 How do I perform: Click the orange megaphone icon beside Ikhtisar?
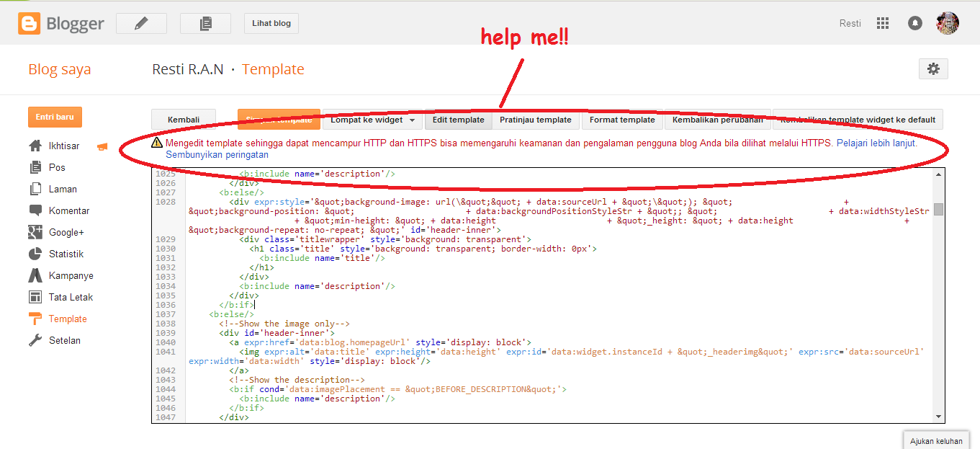point(102,146)
